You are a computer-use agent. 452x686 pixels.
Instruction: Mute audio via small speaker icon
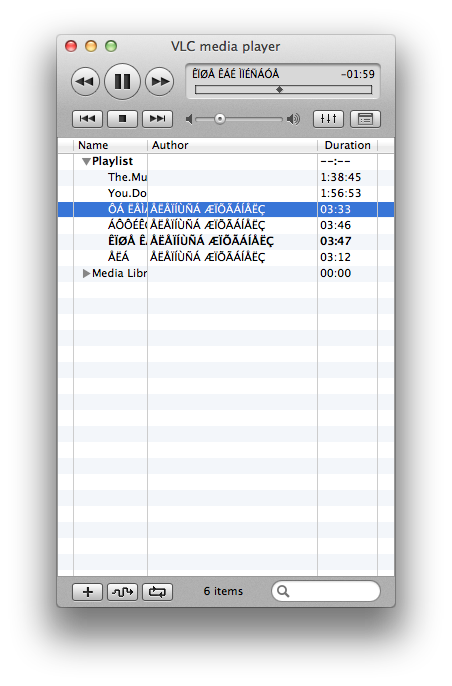(189, 119)
